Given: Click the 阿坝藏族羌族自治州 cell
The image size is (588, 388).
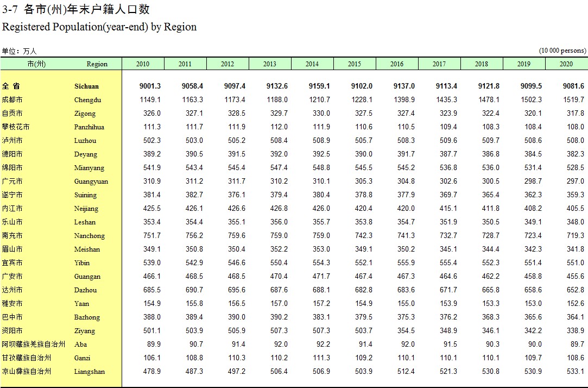Looking at the screenshot, I should (33, 344).
